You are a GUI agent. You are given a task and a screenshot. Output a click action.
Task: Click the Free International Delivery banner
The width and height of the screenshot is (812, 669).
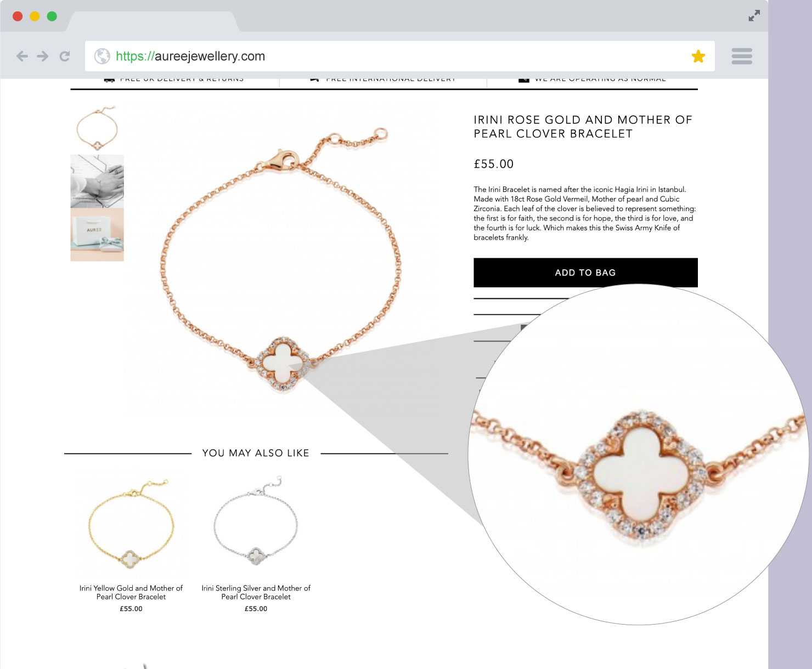(x=383, y=79)
